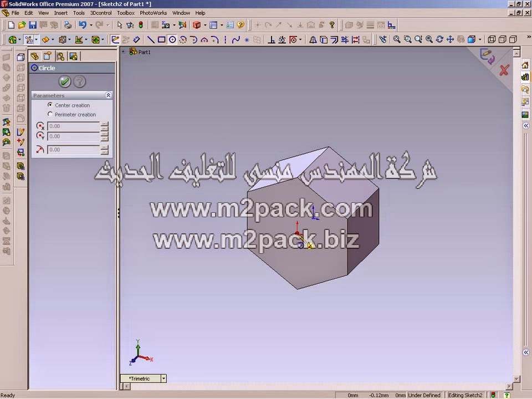Click the Zoom to Area icon
Screen dimensions: 532x399
coord(407,40)
